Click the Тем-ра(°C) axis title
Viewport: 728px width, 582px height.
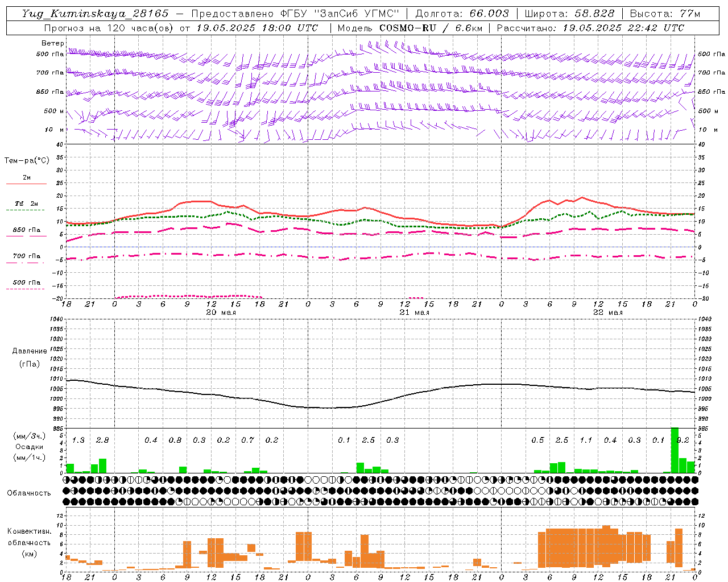(x=27, y=160)
